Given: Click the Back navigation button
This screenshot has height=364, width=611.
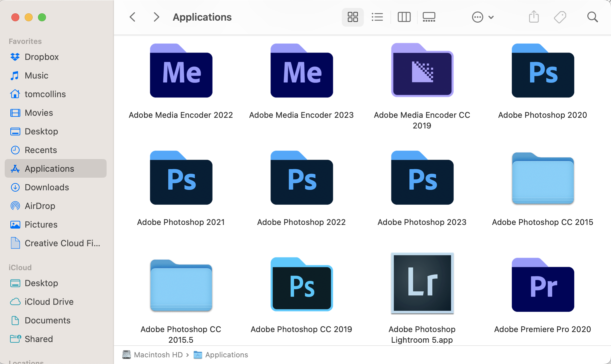Looking at the screenshot, I should (132, 17).
